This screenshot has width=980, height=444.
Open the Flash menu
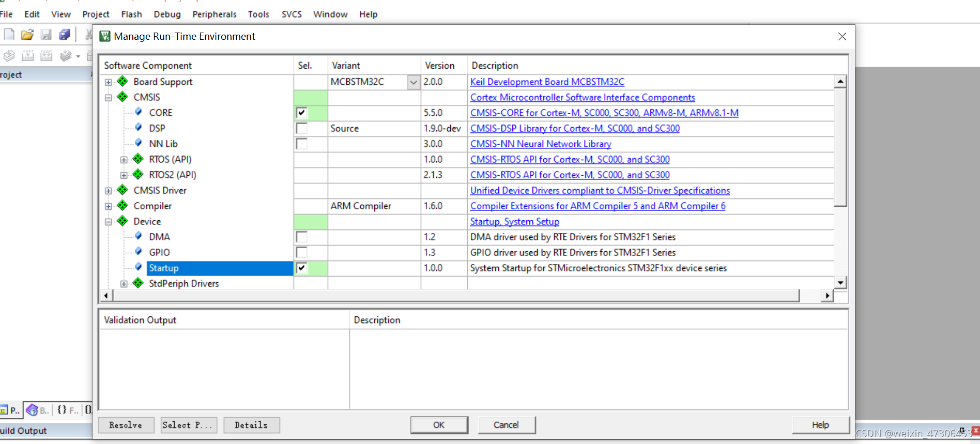coord(131,14)
